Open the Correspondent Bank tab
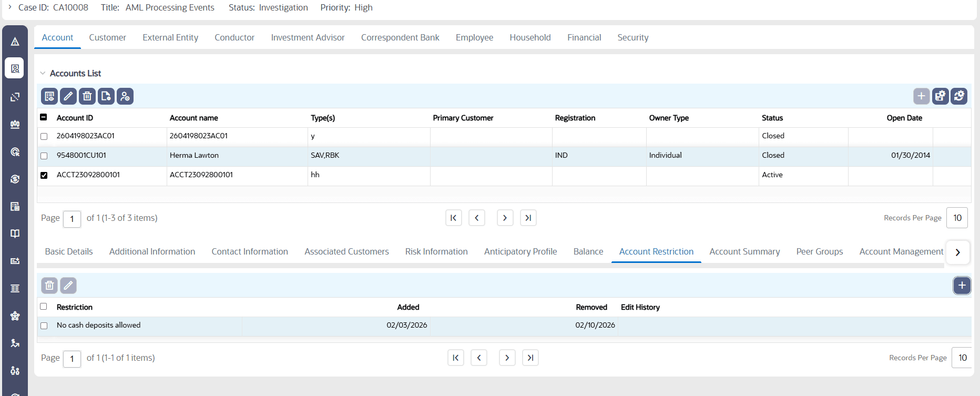The image size is (980, 396). [400, 37]
